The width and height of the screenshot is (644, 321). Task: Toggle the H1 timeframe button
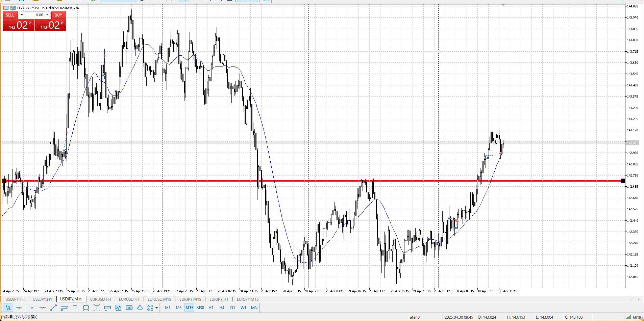point(211,307)
